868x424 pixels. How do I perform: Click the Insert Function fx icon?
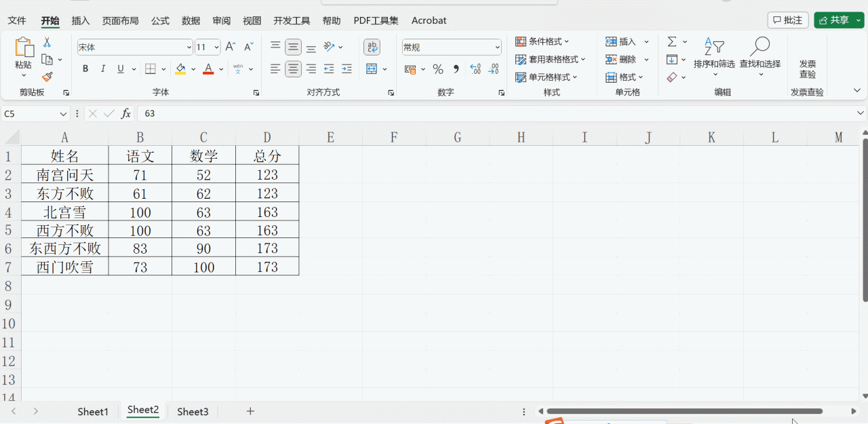point(126,113)
